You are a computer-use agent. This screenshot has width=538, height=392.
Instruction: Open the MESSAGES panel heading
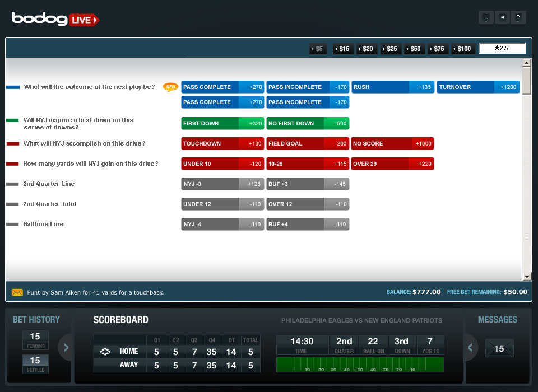(x=498, y=320)
